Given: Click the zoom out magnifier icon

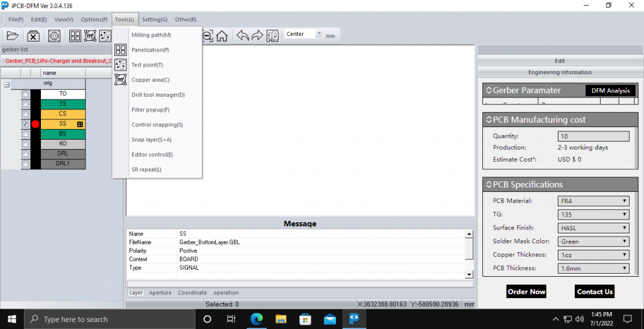Looking at the screenshot, I should tap(208, 36).
